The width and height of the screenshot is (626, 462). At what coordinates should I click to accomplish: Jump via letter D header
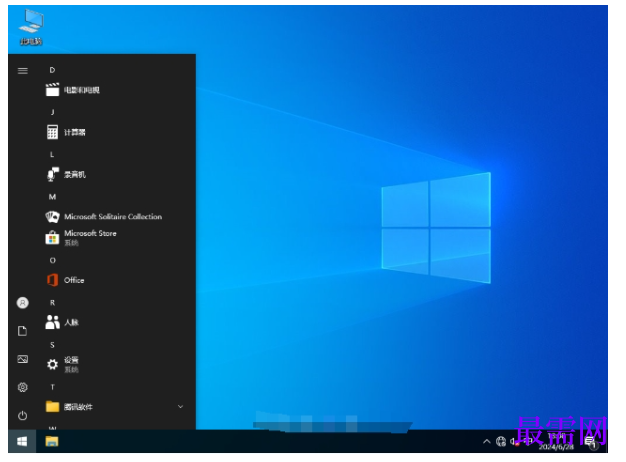pos(52,70)
